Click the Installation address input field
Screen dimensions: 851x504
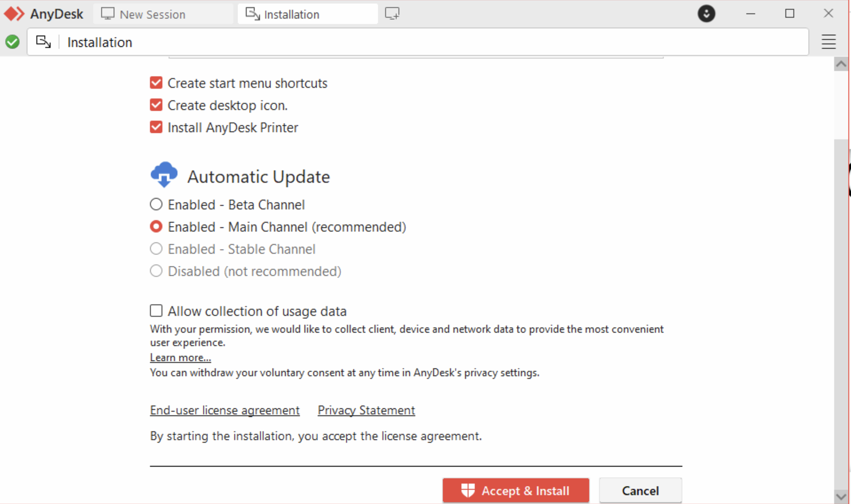click(418, 42)
